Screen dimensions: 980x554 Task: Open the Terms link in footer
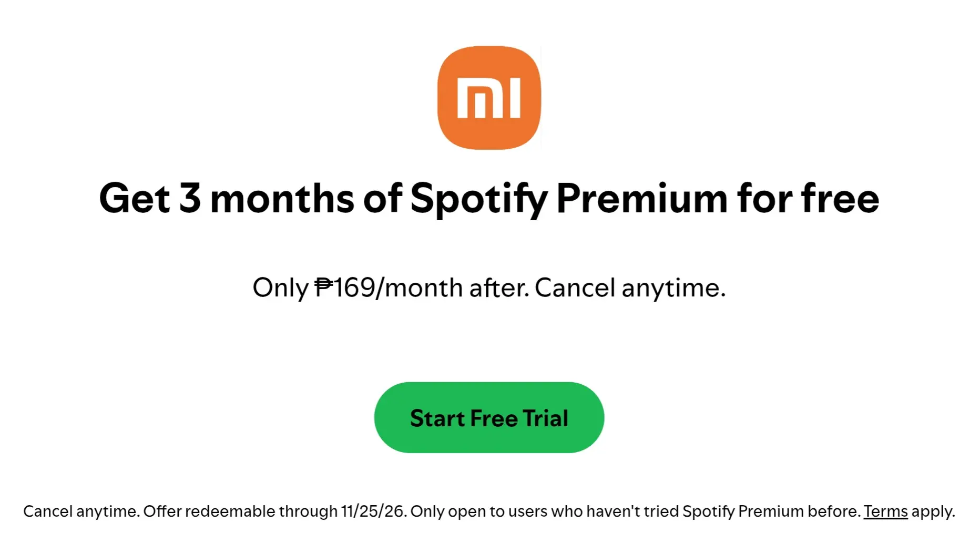pyautogui.click(x=885, y=511)
